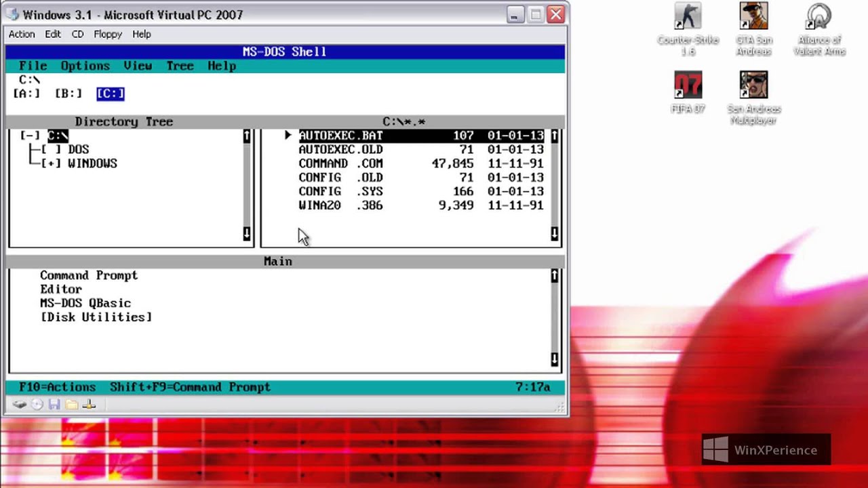Open the Virtual PC Help menu

pyautogui.click(x=142, y=34)
